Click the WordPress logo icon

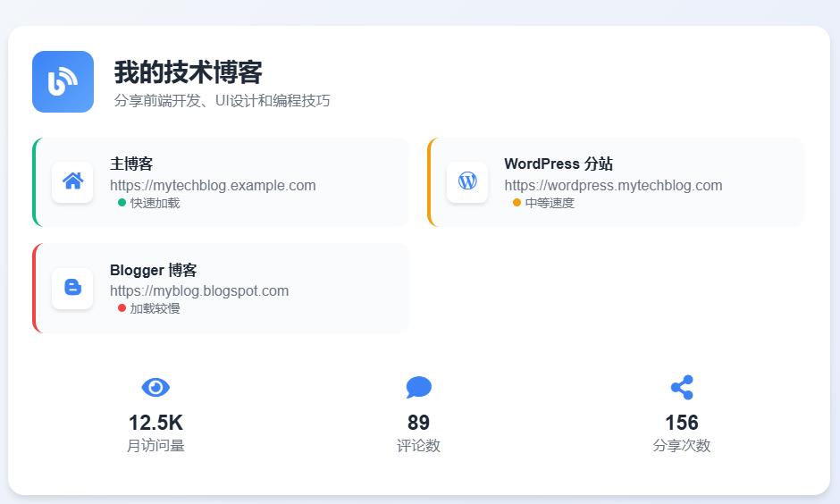[x=467, y=181]
